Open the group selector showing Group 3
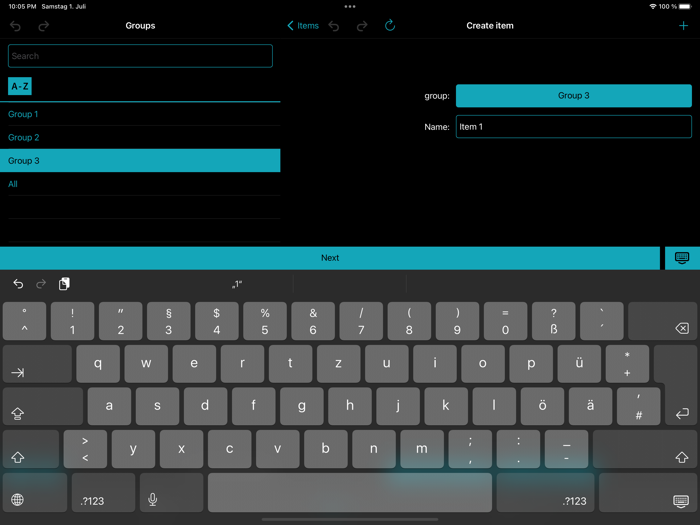The width and height of the screenshot is (700, 525). point(574,96)
